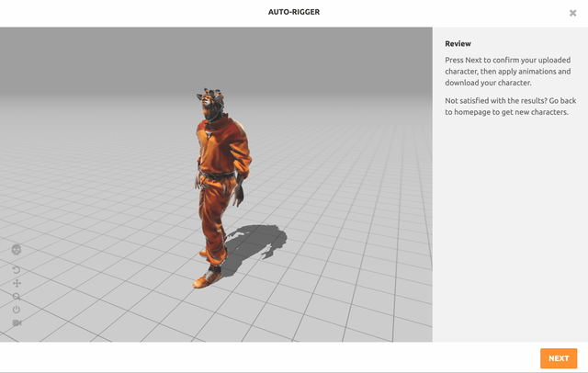Click the video camera icon

click(17, 323)
